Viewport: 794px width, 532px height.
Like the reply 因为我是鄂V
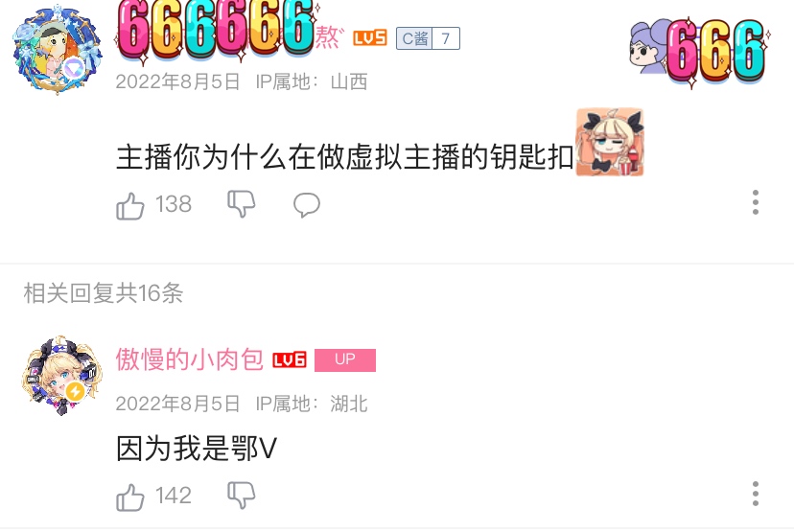point(130,497)
